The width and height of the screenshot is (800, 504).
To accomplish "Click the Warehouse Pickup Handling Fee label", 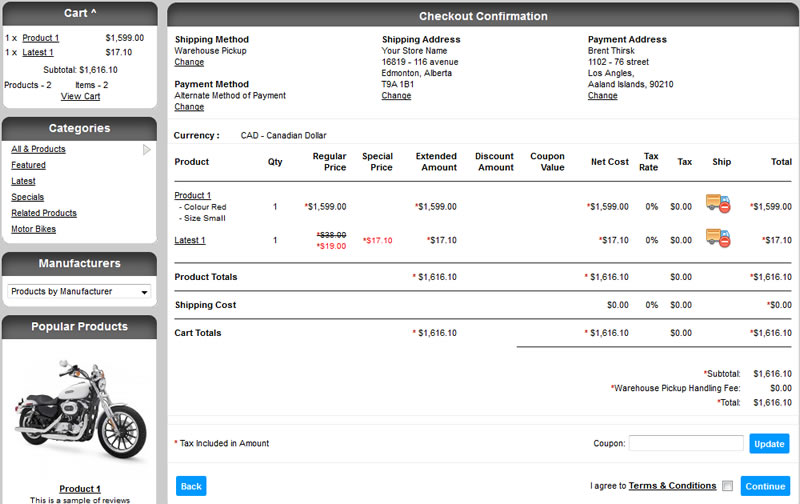I will coord(676,388).
